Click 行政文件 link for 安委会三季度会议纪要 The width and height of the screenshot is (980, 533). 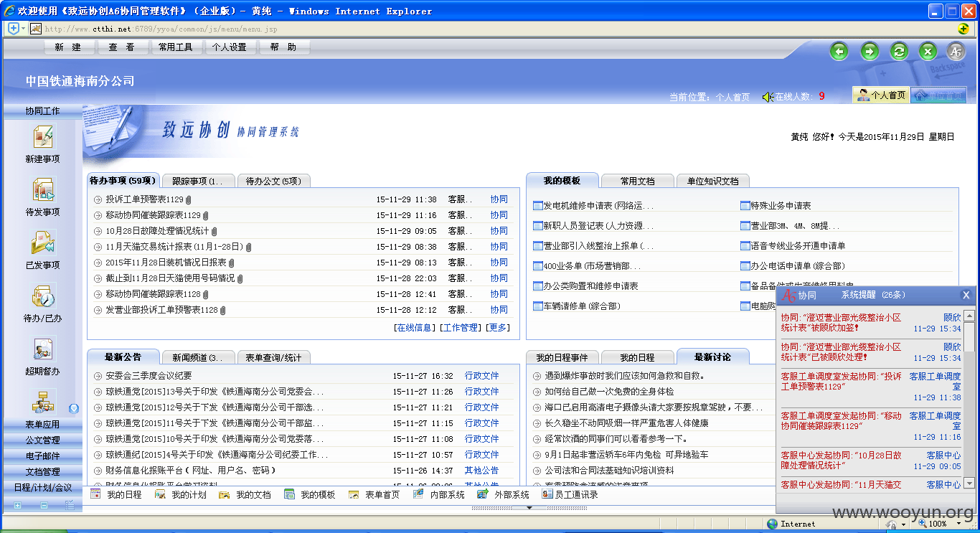481,376
